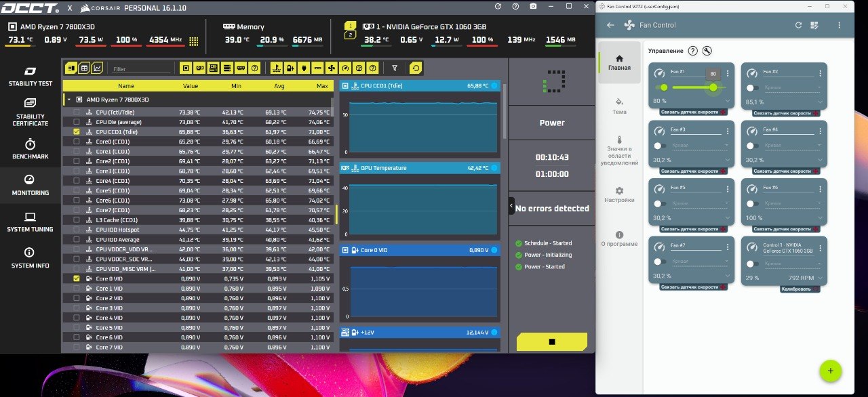Enable Control 1 NVIDIA GTX 1060 switch

pyautogui.click(x=753, y=264)
